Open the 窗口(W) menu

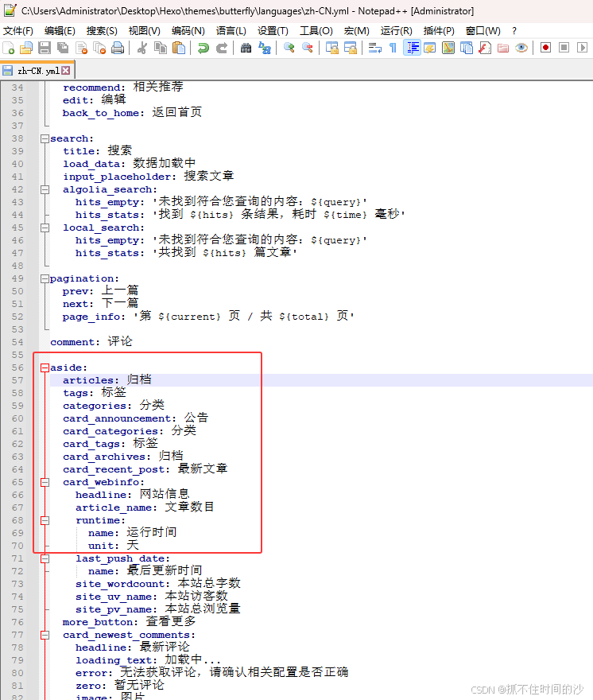click(x=483, y=31)
